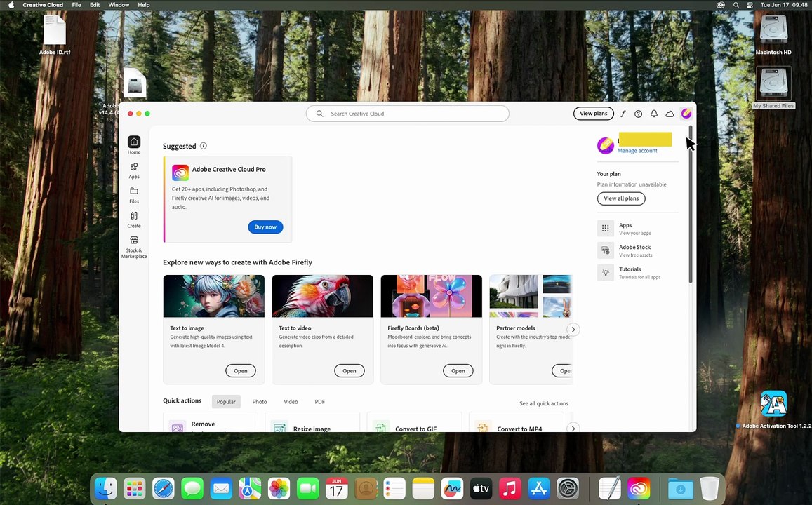Screen dimensions: 812x505
Task: Open the Apple menu
Action: click(x=11, y=5)
